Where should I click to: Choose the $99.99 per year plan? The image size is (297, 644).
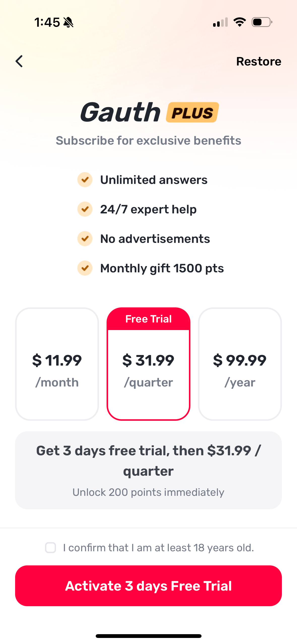(x=240, y=364)
